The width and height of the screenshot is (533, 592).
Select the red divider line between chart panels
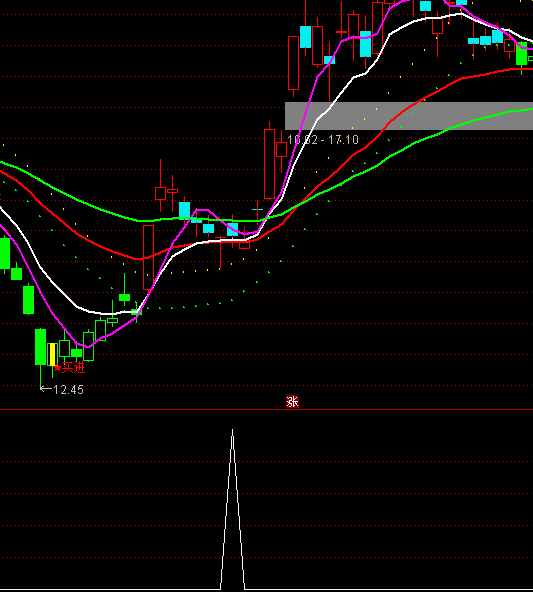[266, 409]
